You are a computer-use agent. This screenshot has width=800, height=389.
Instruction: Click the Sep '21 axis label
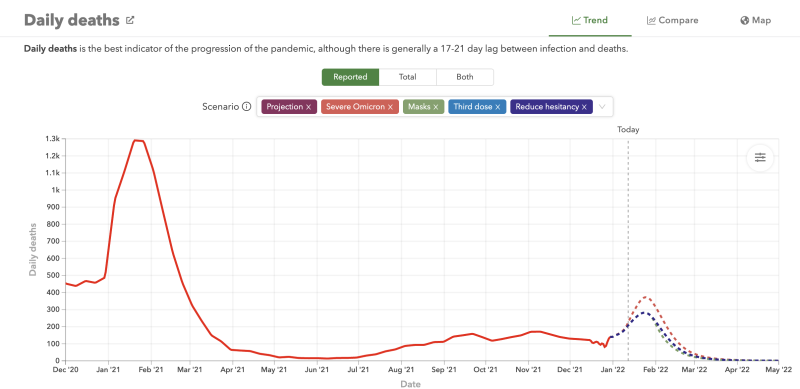click(444, 369)
